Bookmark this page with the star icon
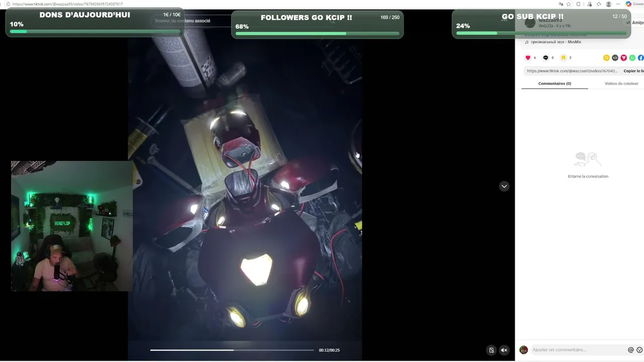This screenshot has height=362, width=644. [569, 4]
